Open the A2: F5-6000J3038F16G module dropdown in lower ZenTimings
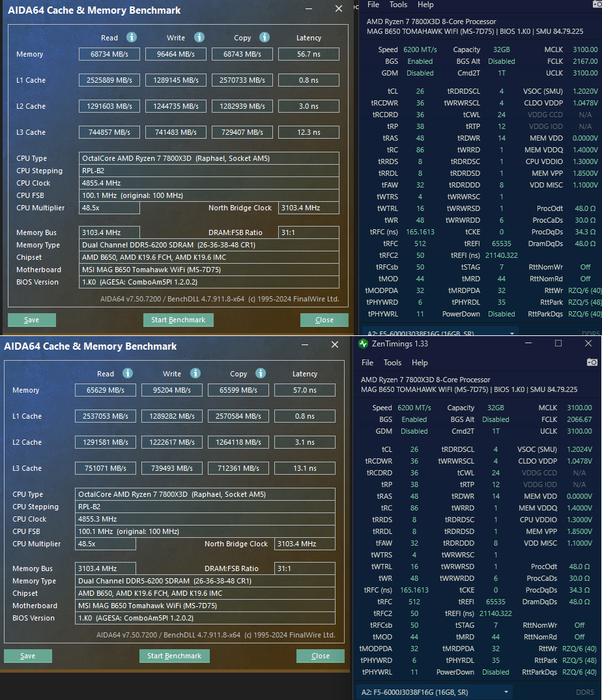 (435, 692)
